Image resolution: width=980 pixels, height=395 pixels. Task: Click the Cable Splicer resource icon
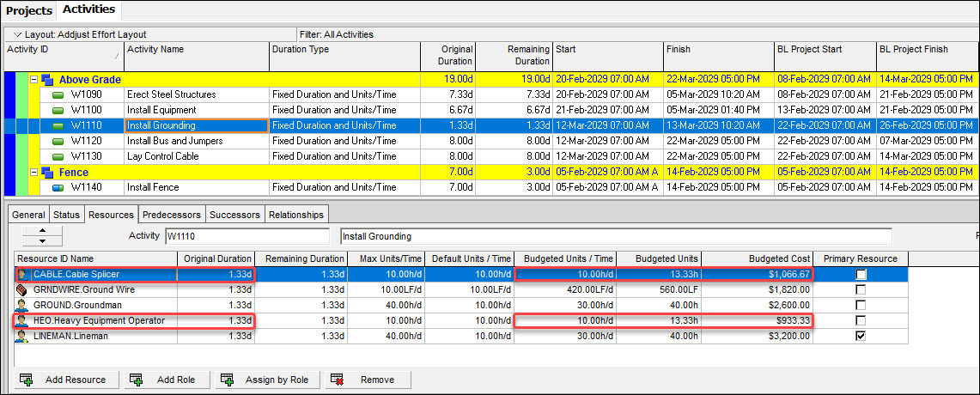[22, 275]
